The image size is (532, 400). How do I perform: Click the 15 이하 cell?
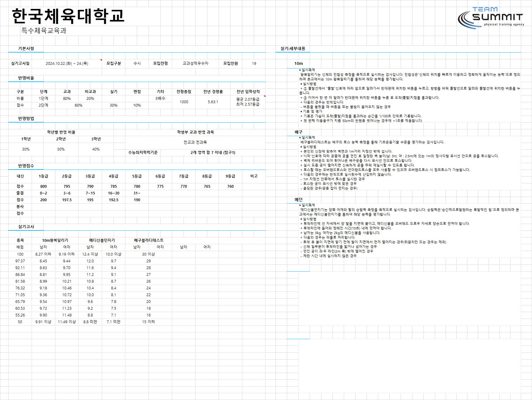(149, 322)
